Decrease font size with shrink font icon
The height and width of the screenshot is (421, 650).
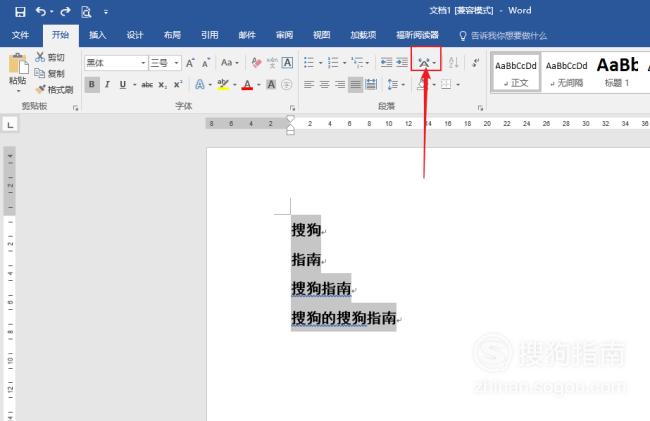206,63
